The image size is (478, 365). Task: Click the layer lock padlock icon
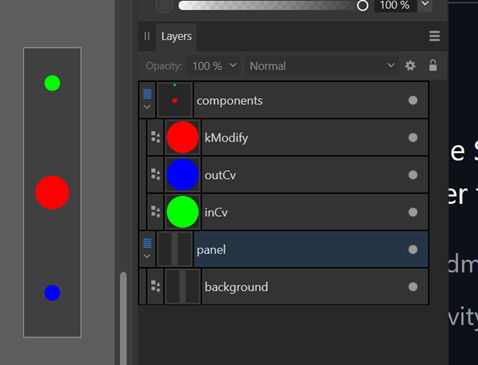(x=433, y=65)
